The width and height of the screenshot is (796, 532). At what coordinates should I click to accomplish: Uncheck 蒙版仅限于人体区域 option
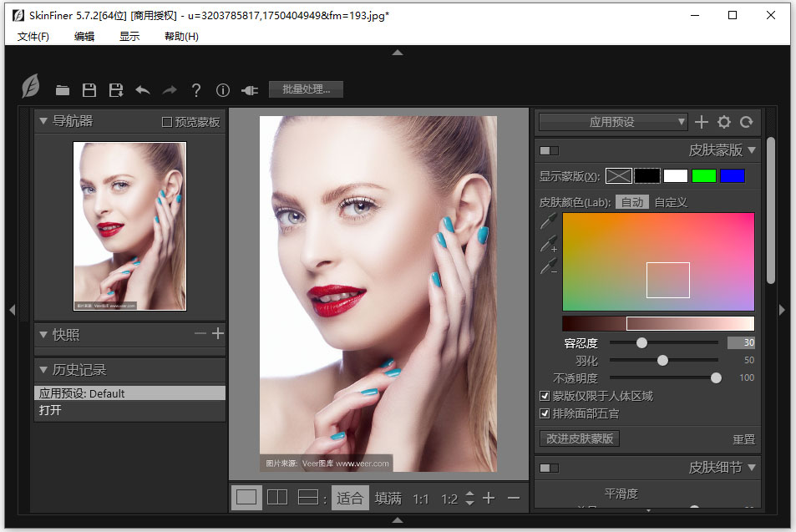tap(545, 396)
